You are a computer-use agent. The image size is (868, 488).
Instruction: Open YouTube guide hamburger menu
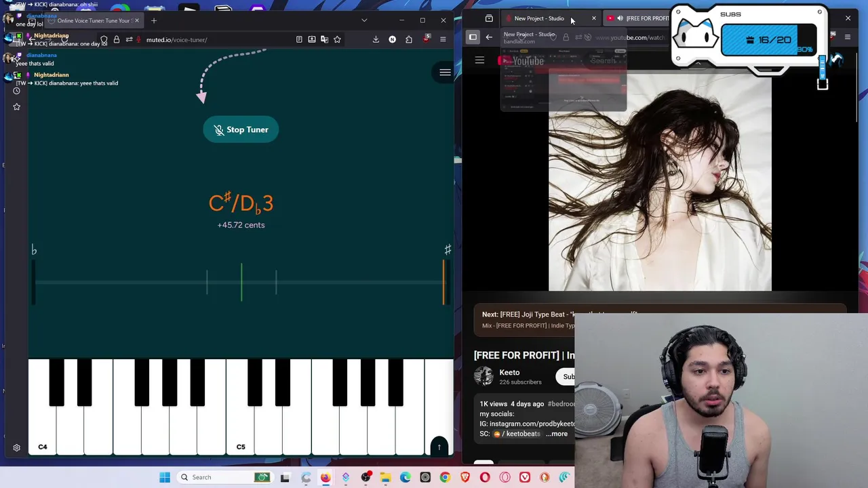(x=479, y=60)
